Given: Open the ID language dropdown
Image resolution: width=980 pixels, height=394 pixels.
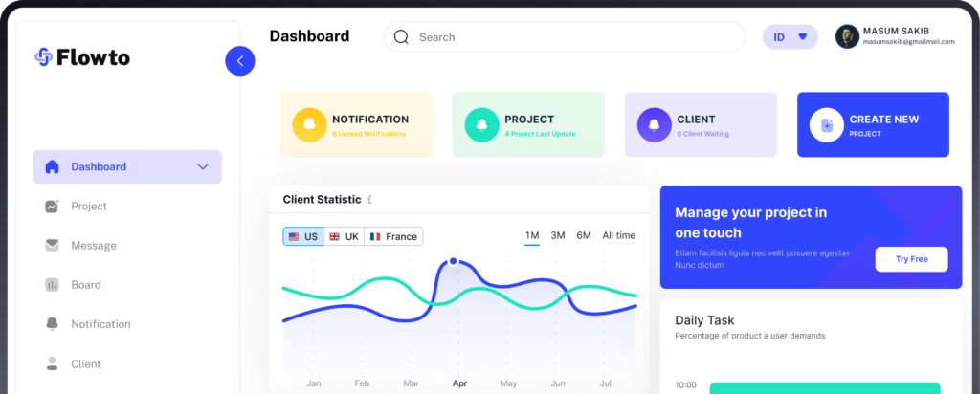Looking at the screenshot, I should click(790, 37).
